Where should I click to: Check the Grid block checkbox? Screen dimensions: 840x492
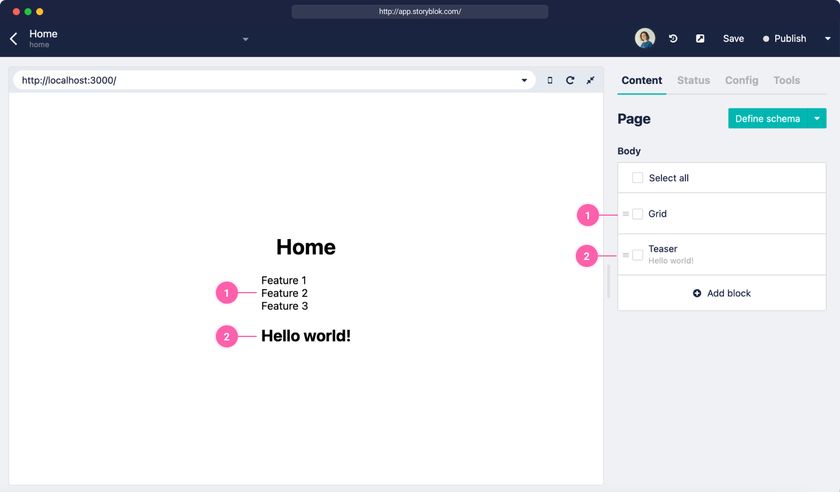coord(637,214)
